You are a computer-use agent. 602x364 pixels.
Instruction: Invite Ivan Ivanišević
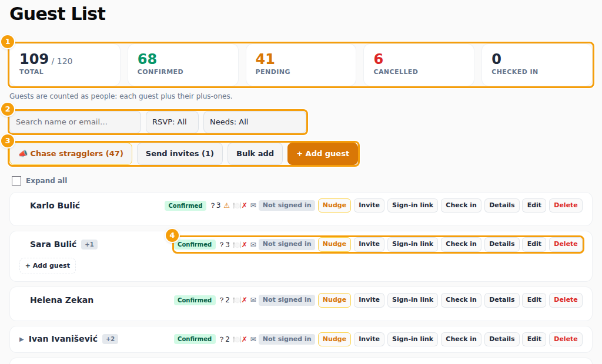pos(369,339)
